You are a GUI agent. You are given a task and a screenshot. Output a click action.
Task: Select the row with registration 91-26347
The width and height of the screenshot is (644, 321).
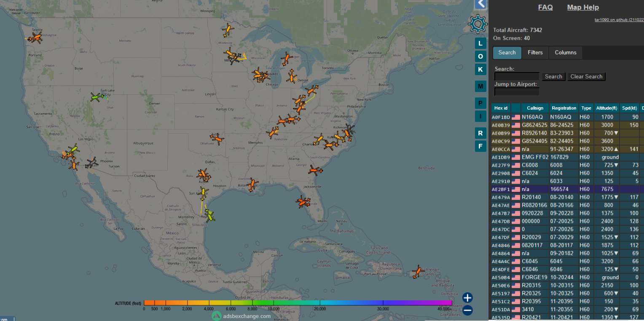(567, 149)
